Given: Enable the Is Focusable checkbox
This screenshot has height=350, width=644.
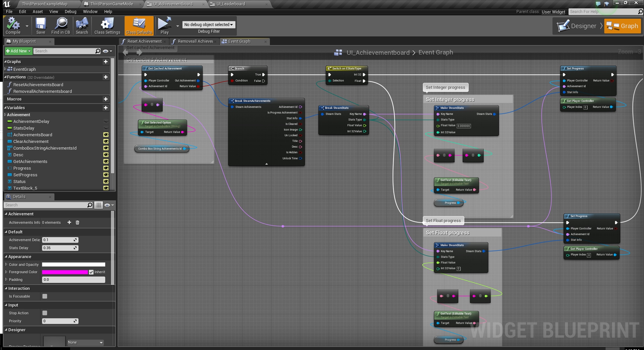Looking at the screenshot, I should coord(45,296).
